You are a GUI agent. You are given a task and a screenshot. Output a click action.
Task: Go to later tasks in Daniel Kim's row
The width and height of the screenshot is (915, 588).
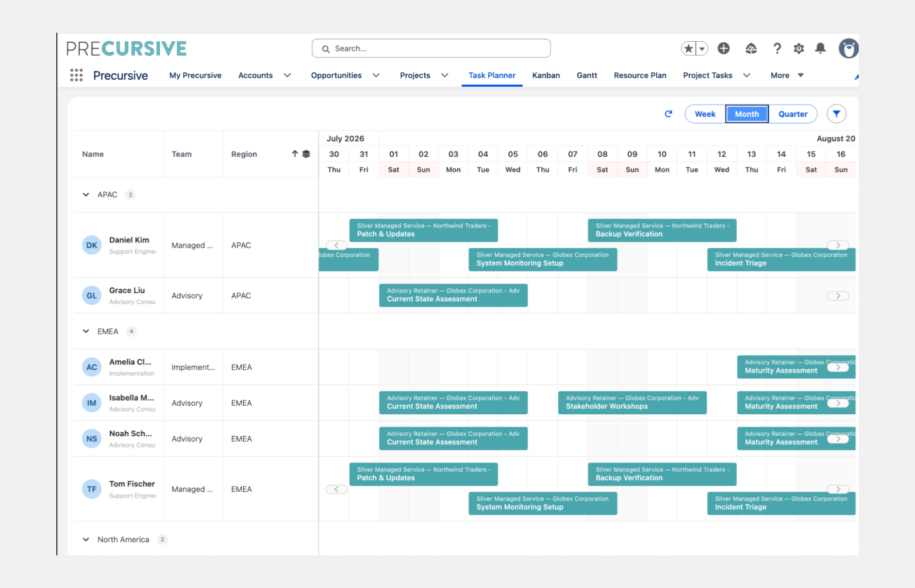click(x=838, y=246)
